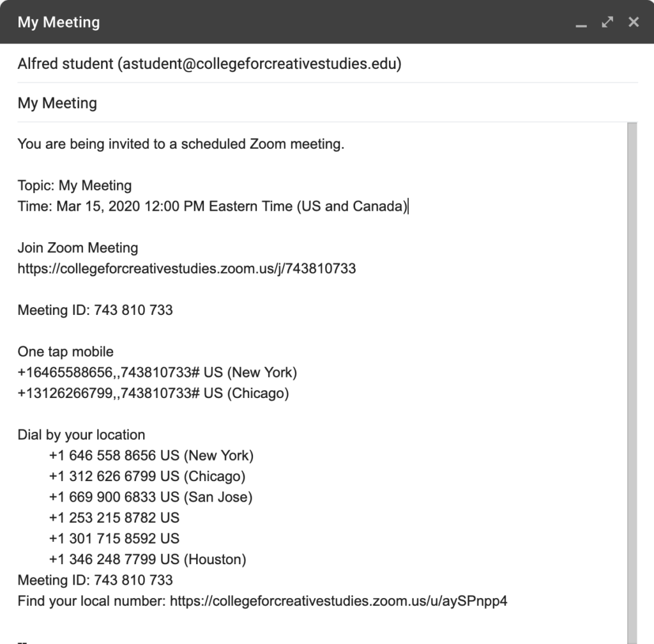
Task: Click the one tap mobile New York number
Action: pyautogui.click(x=157, y=372)
